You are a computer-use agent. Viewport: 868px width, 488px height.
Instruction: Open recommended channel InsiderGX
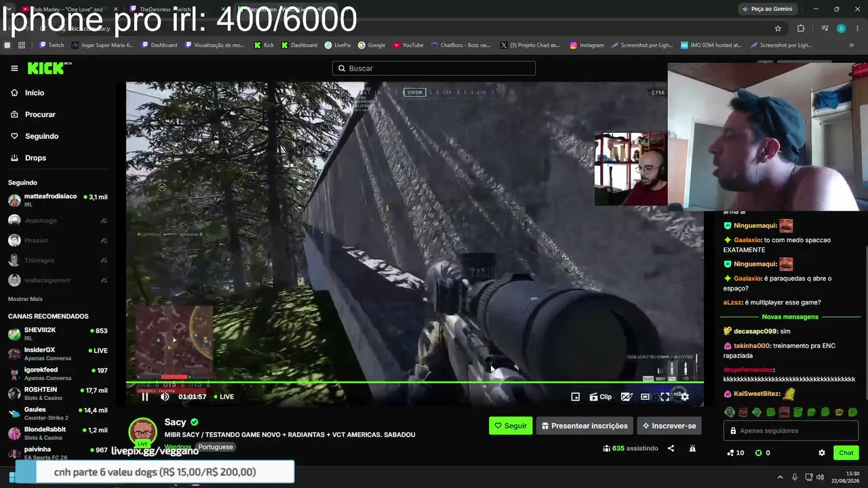(x=58, y=354)
